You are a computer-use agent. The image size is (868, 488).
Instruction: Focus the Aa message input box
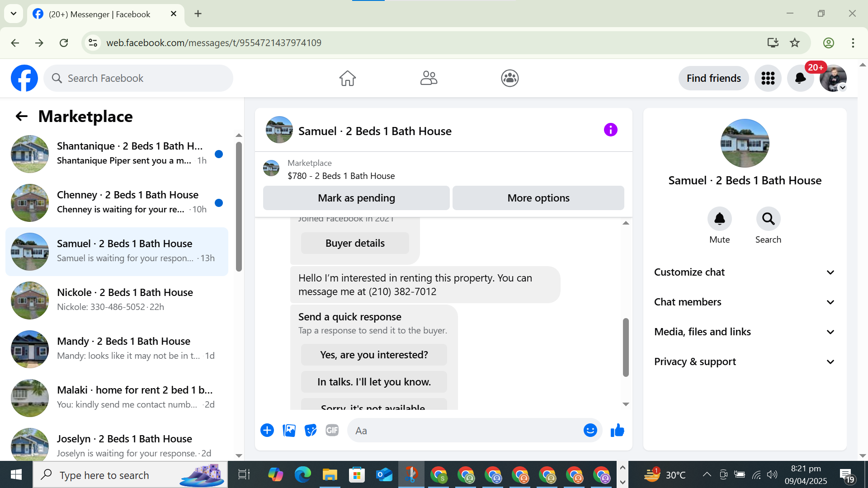tap(466, 430)
